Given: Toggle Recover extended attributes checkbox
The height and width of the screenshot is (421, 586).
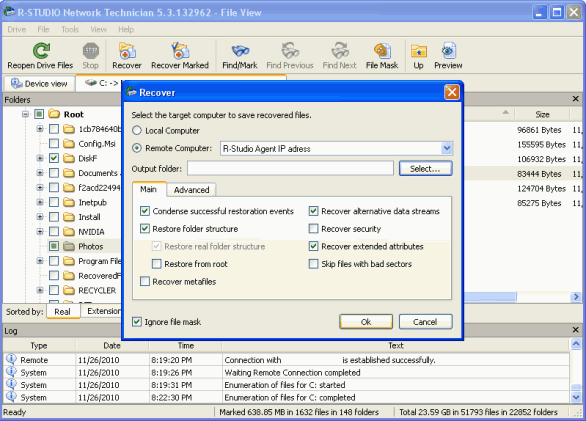Looking at the screenshot, I should click(314, 246).
